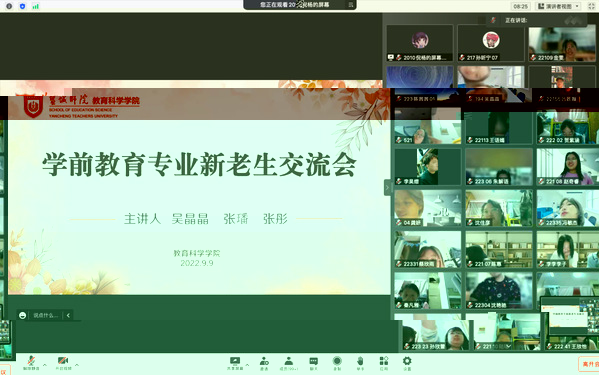Expand the arrow next to camera button

coord(77,365)
